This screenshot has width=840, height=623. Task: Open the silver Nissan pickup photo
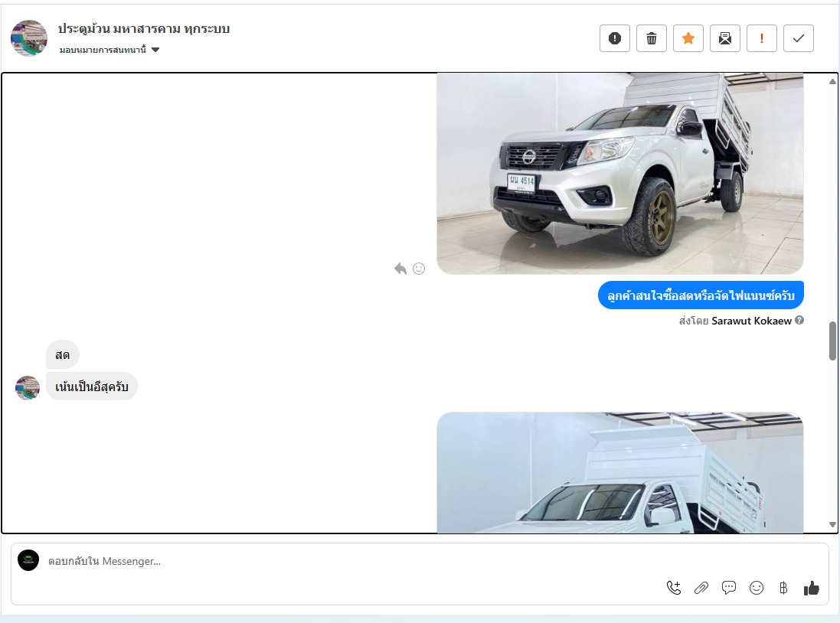point(619,174)
